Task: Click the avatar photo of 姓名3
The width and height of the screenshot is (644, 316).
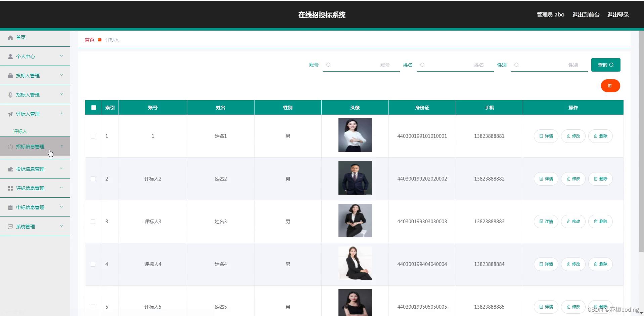Action: point(355,221)
